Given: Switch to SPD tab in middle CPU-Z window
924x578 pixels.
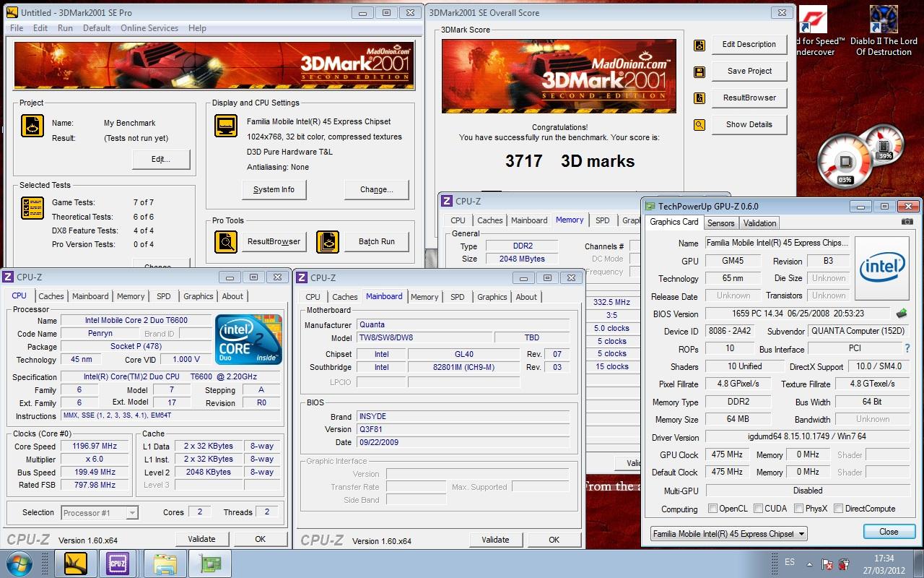Looking at the screenshot, I should pyautogui.click(x=458, y=297).
